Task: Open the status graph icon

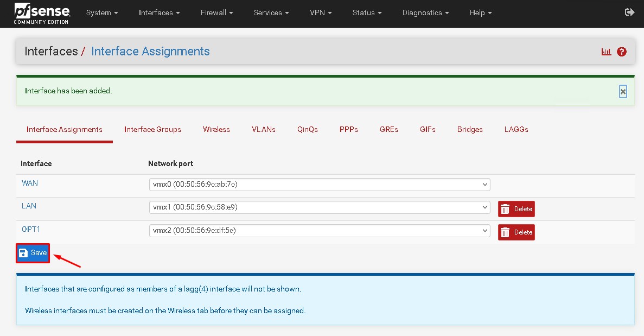Action: tap(606, 52)
